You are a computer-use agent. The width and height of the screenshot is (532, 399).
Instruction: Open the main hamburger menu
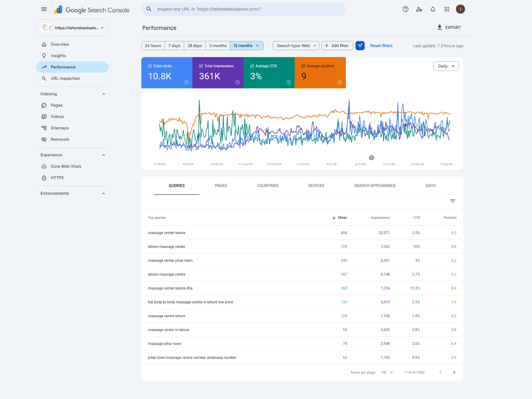(44, 9)
